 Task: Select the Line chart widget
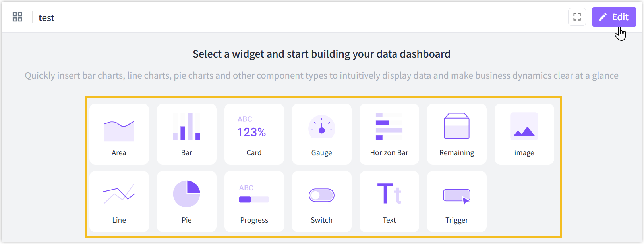[119, 201]
